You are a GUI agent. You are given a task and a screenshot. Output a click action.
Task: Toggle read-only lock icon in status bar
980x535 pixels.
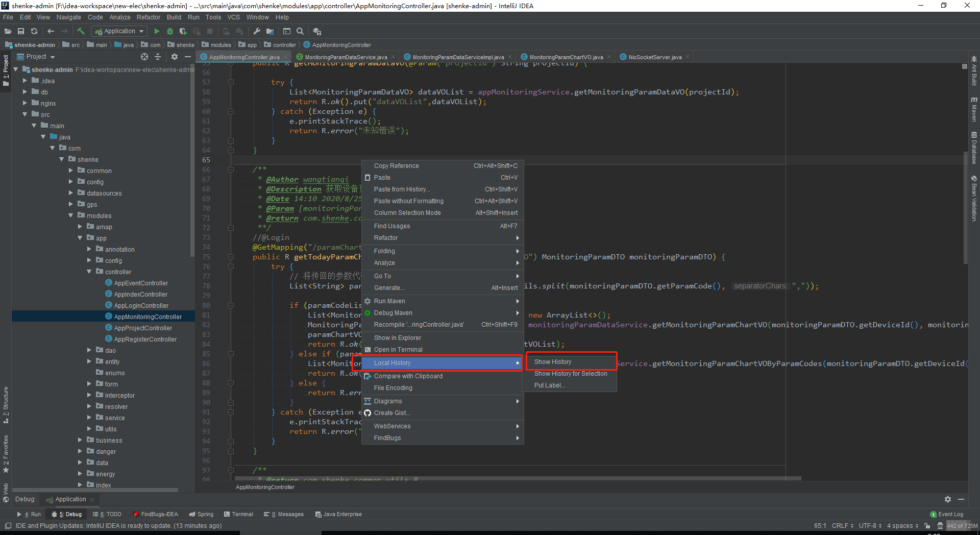coord(927,526)
